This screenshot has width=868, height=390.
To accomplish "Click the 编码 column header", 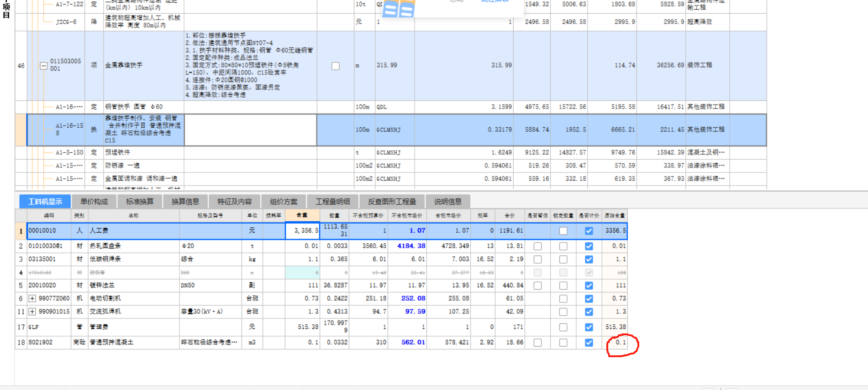I will pyautogui.click(x=49, y=215).
